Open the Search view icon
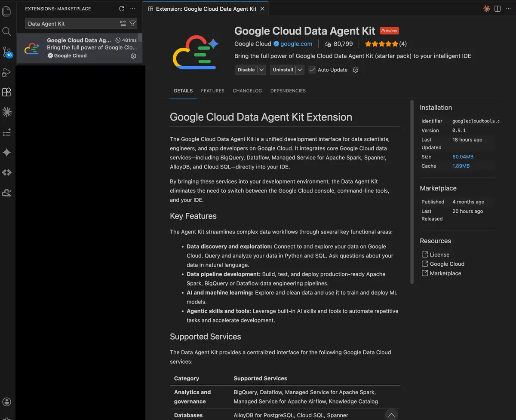 point(6,31)
